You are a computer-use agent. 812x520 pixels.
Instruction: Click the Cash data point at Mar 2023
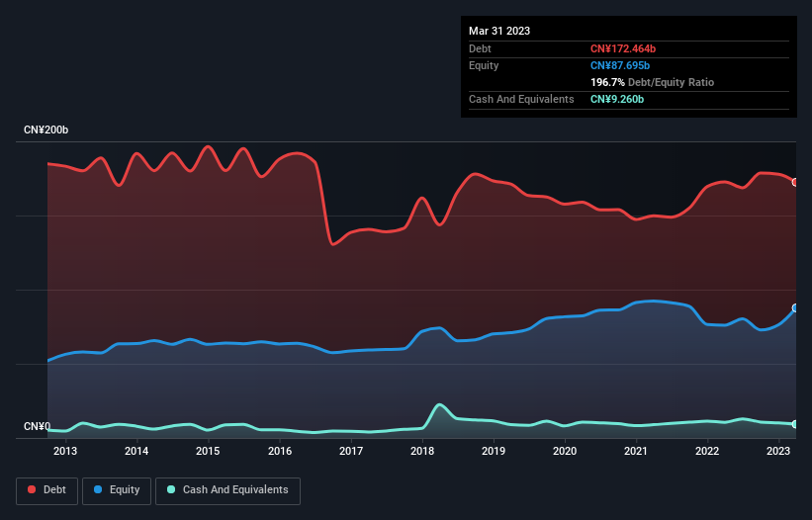pos(795,424)
